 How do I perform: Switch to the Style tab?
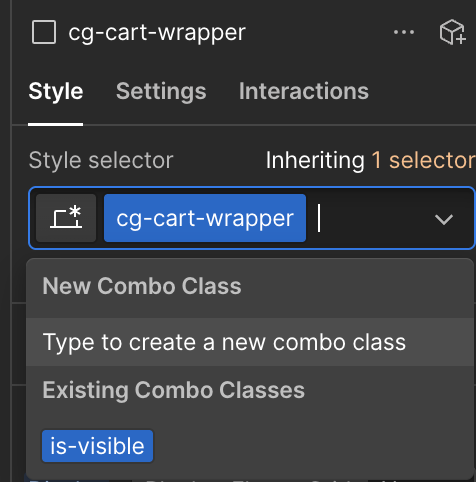tap(56, 91)
